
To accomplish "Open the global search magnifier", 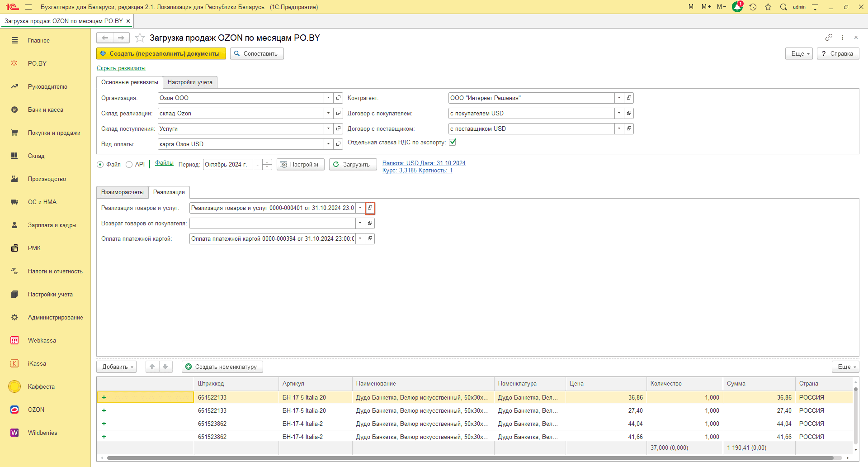I will pos(783,7).
